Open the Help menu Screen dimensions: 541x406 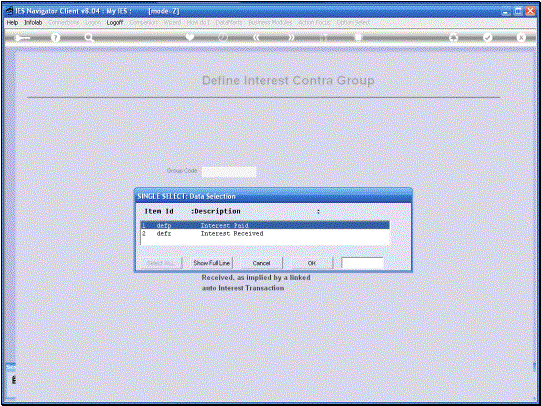(12, 22)
